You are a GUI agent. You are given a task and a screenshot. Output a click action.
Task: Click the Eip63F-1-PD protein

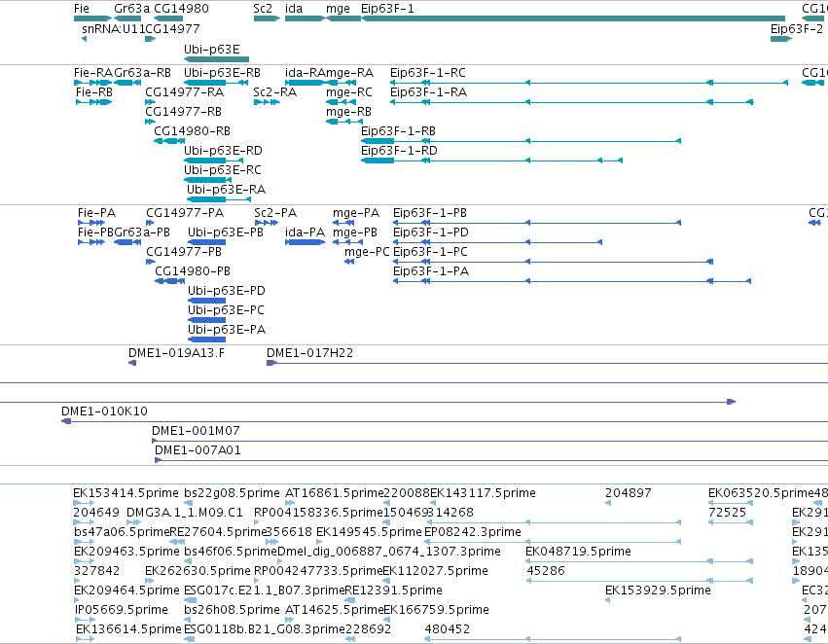pyautogui.click(x=497, y=242)
